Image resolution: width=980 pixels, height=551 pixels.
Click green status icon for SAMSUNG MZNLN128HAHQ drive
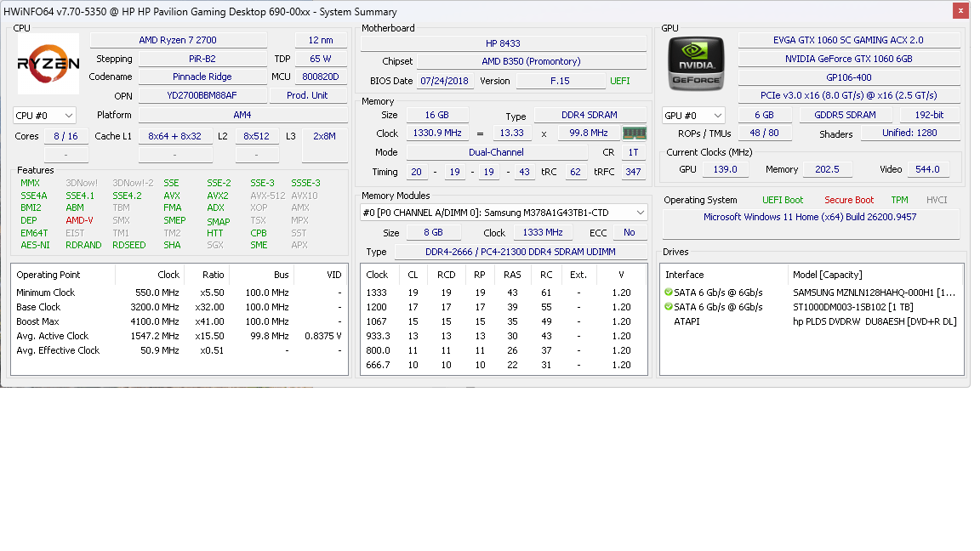point(668,293)
